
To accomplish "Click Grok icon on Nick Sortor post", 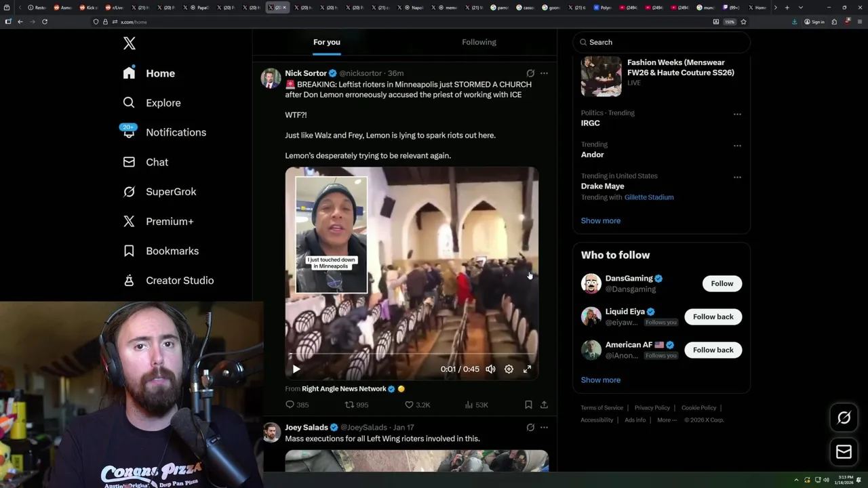I will 530,73.
